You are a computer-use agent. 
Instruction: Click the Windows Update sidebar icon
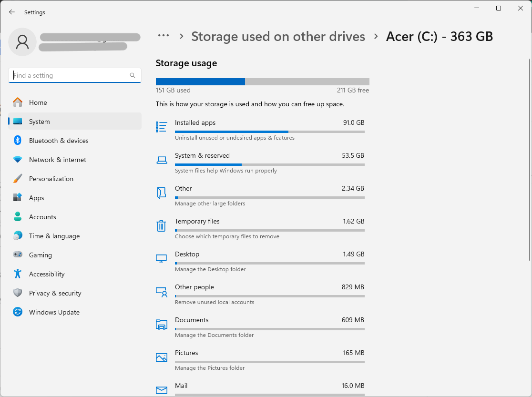point(18,312)
